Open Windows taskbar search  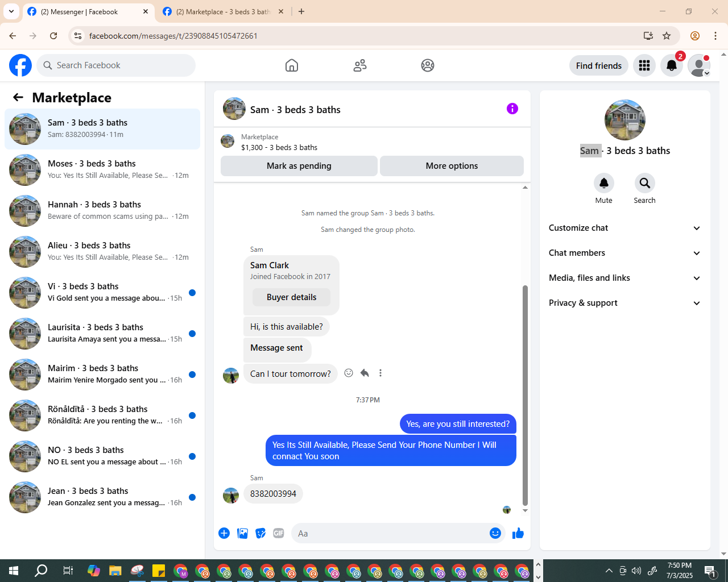tap(41, 571)
